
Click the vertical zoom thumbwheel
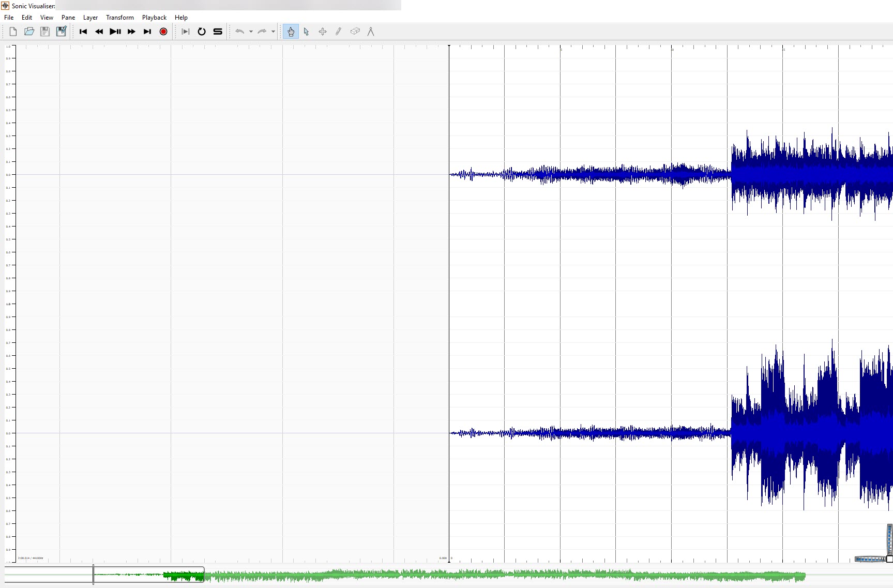889,539
